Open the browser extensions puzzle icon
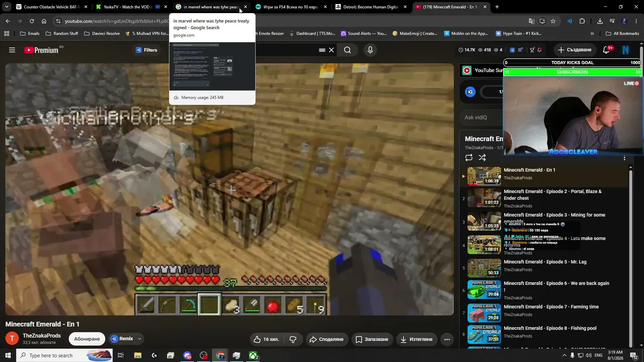 [x=582, y=21]
